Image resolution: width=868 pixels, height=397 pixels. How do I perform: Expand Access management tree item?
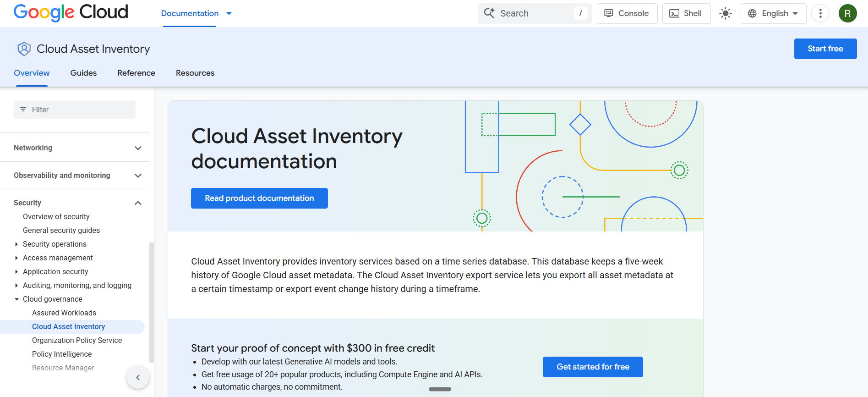click(x=16, y=258)
